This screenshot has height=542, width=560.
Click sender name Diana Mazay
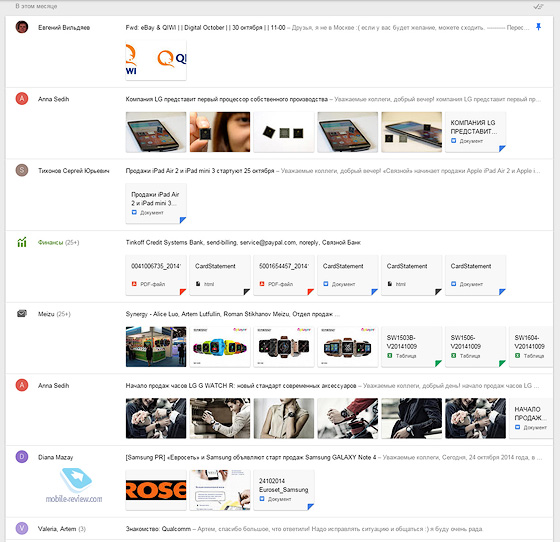point(55,457)
